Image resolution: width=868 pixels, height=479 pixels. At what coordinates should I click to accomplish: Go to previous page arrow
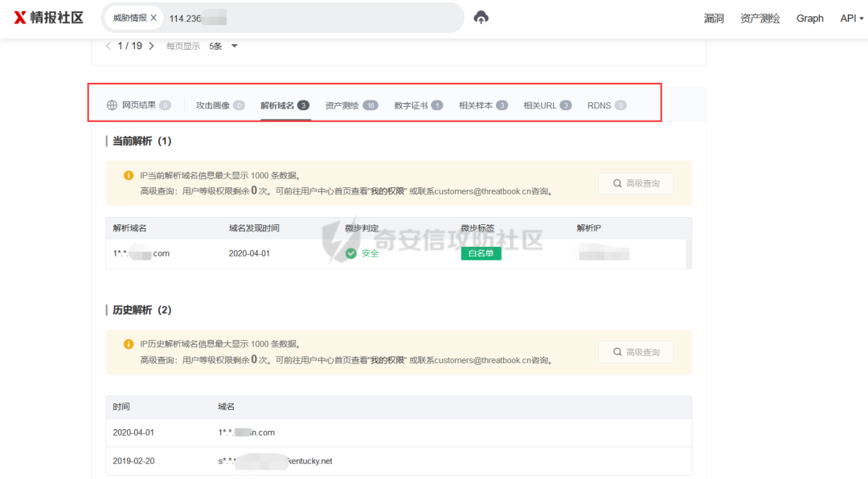tap(108, 46)
